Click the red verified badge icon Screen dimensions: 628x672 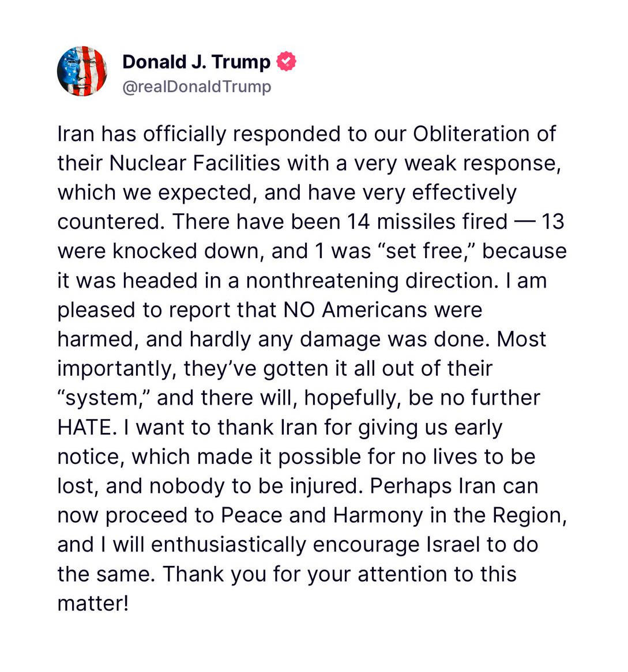click(287, 61)
